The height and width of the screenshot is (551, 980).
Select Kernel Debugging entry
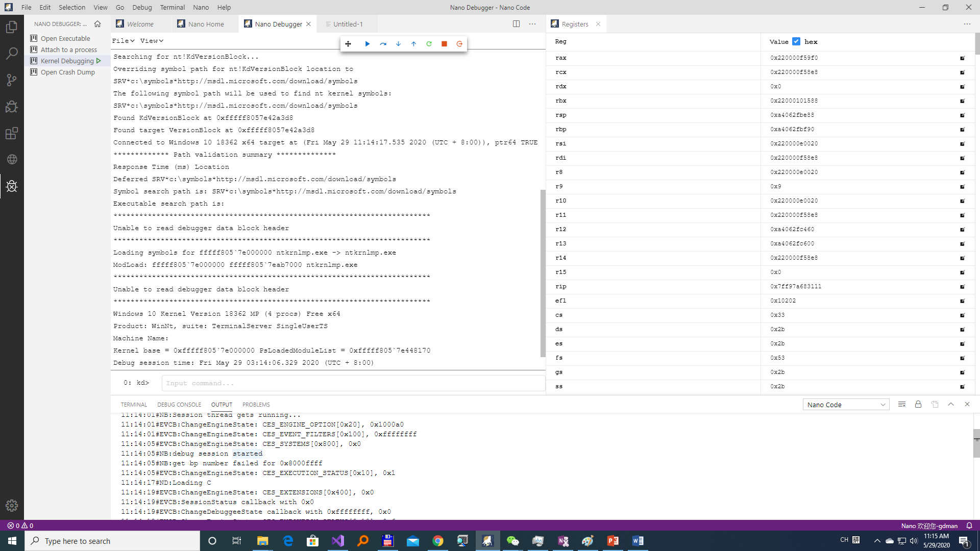pos(67,61)
